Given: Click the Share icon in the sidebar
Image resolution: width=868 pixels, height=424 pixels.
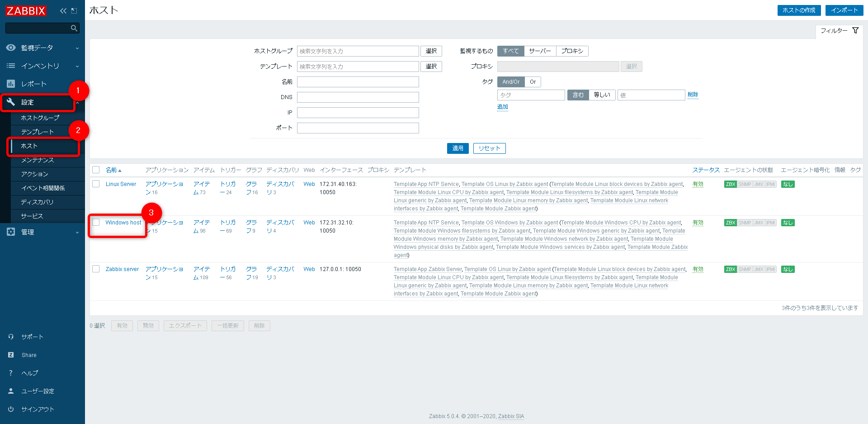Looking at the screenshot, I should [11, 355].
